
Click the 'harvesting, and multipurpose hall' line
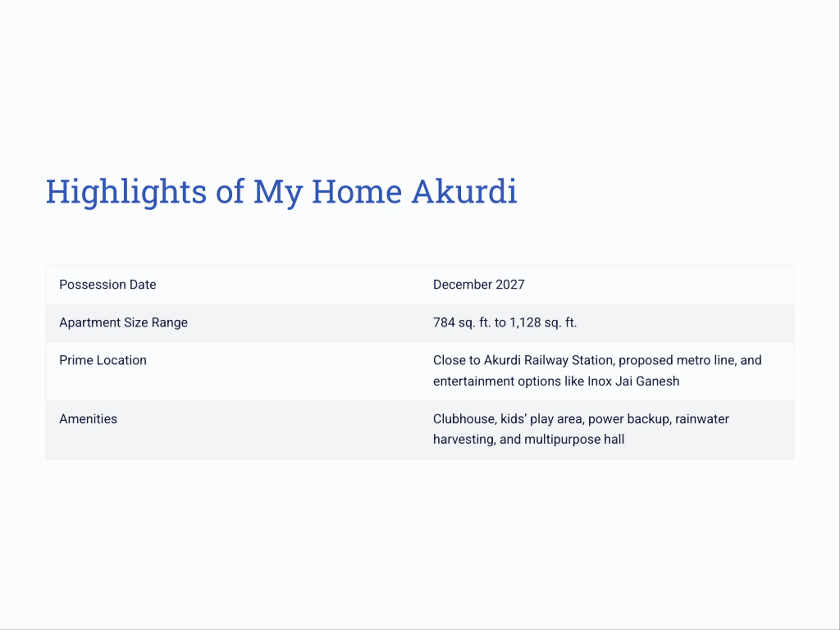coord(529,439)
